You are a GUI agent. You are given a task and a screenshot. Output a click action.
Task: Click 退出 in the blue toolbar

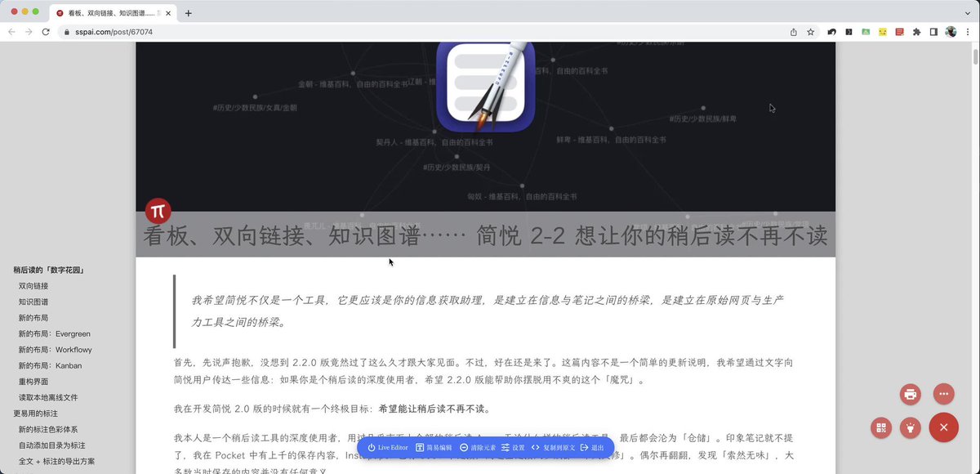592,448
